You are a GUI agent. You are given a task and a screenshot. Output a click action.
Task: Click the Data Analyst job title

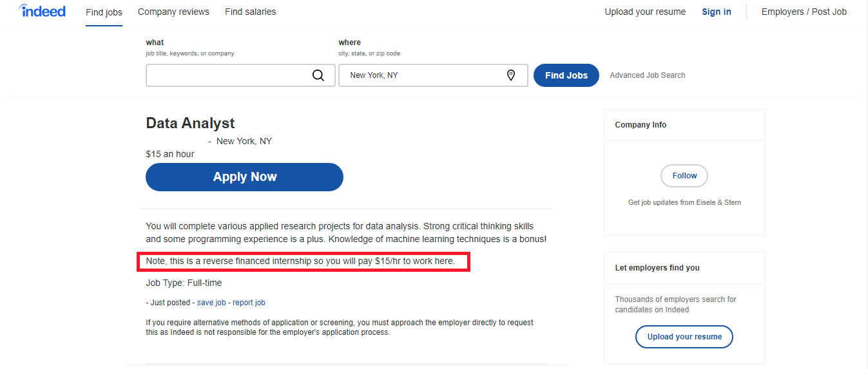(x=190, y=123)
